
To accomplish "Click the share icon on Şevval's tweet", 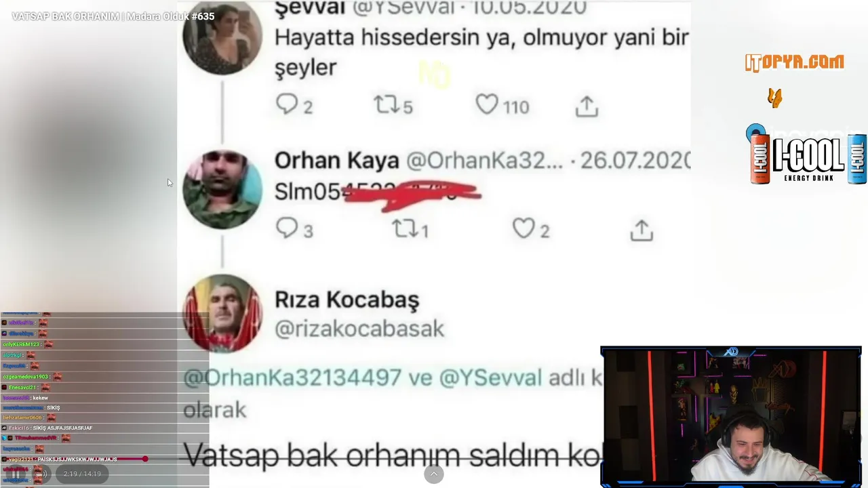I will coord(587,106).
